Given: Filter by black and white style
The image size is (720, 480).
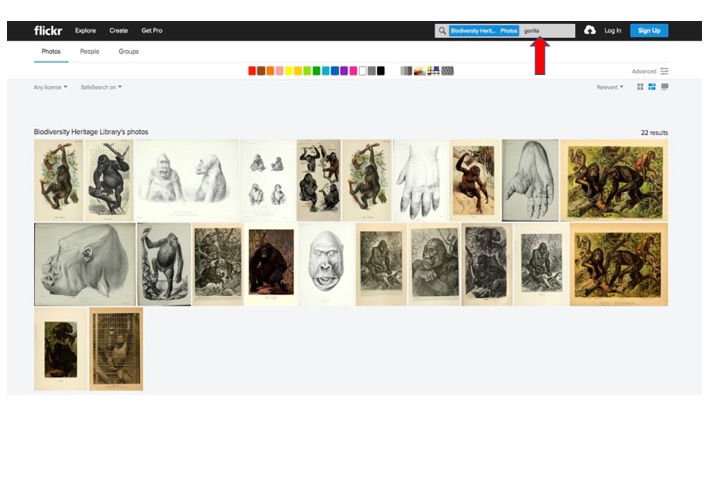Looking at the screenshot, I should pos(406,71).
